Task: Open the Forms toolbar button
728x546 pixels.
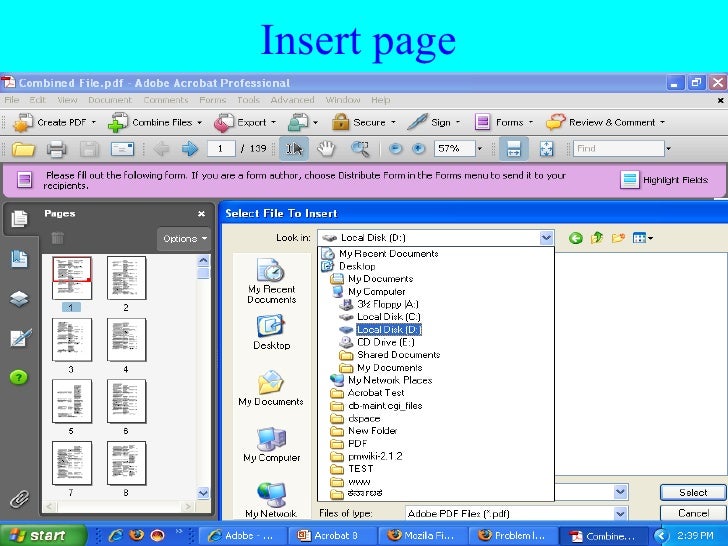Action: tap(504, 123)
